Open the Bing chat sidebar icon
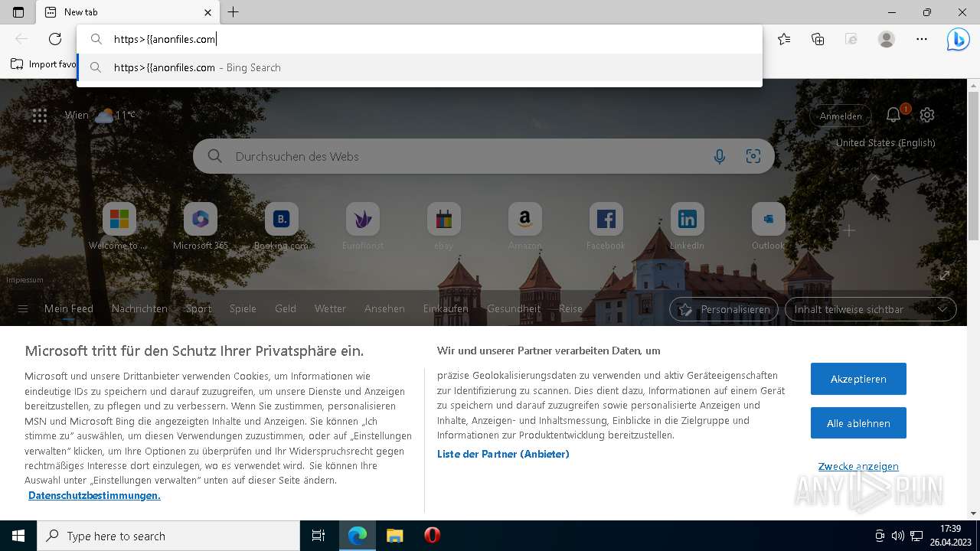 [x=958, y=39]
